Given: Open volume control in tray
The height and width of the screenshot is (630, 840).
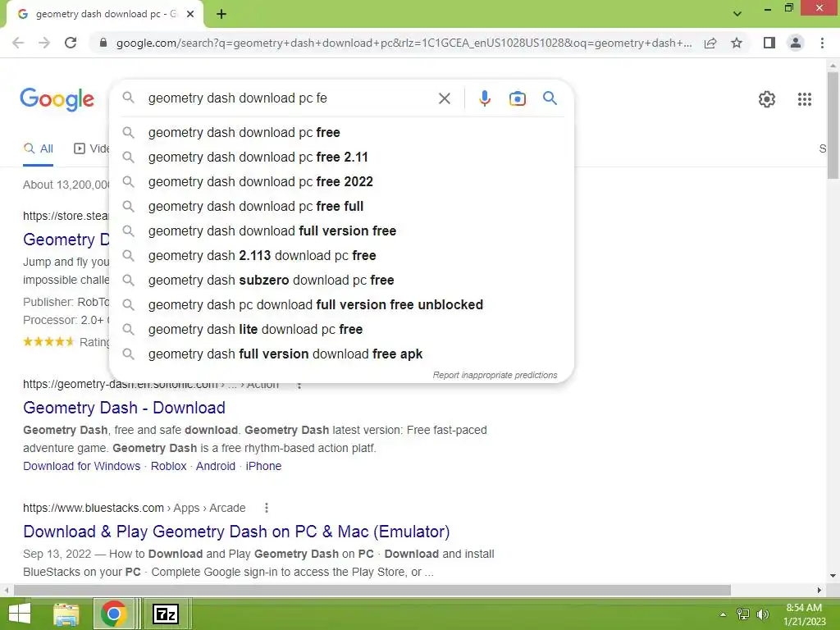Looking at the screenshot, I should (x=762, y=614).
